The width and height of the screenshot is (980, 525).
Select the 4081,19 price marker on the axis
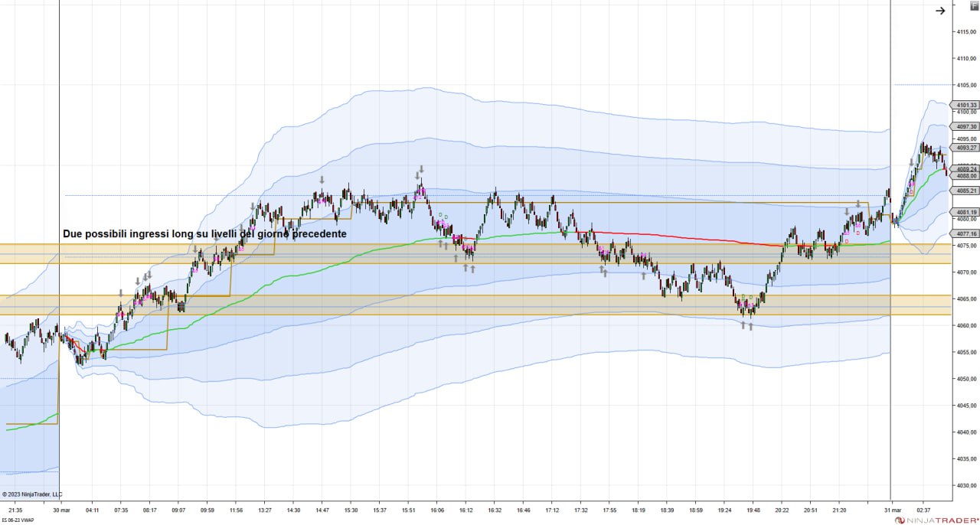(965, 212)
